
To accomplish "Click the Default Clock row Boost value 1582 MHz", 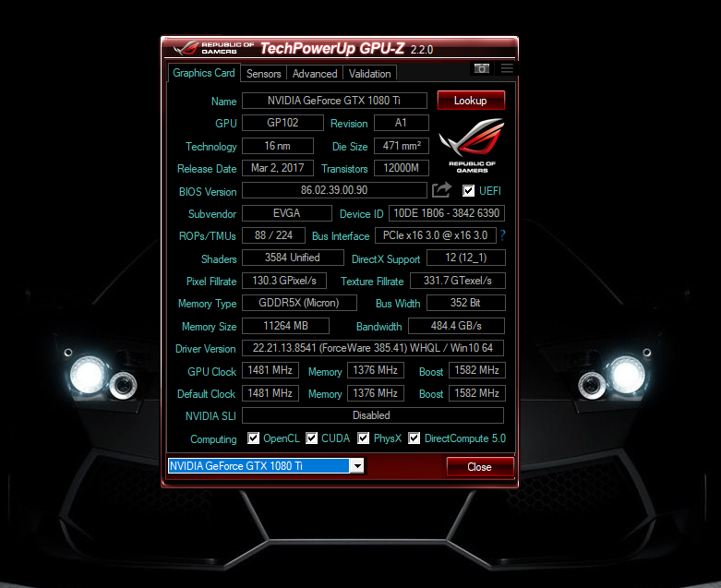I will (x=477, y=393).
